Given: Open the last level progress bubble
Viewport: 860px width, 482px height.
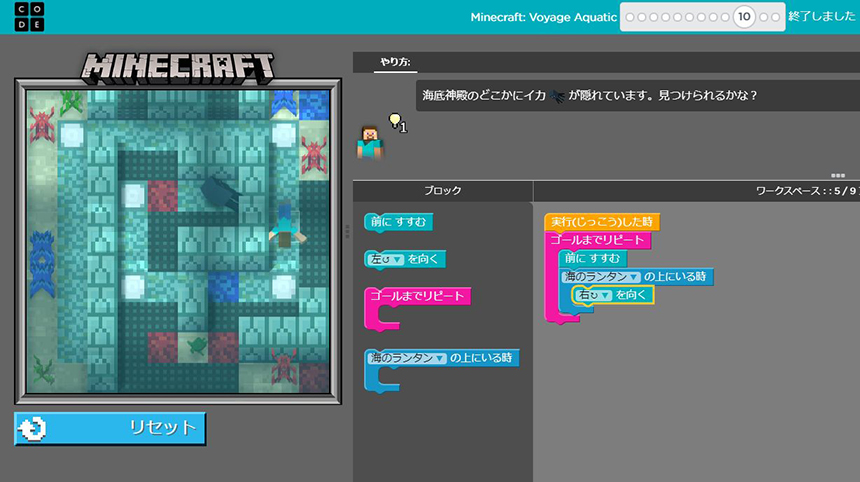Looking at the screenshot, I should (x=776, y=17).
